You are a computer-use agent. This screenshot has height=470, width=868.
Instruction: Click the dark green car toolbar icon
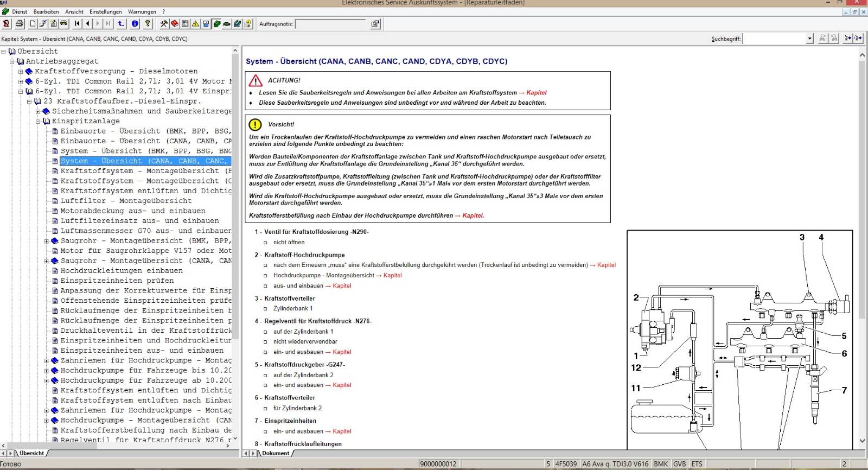click(227, 24)
